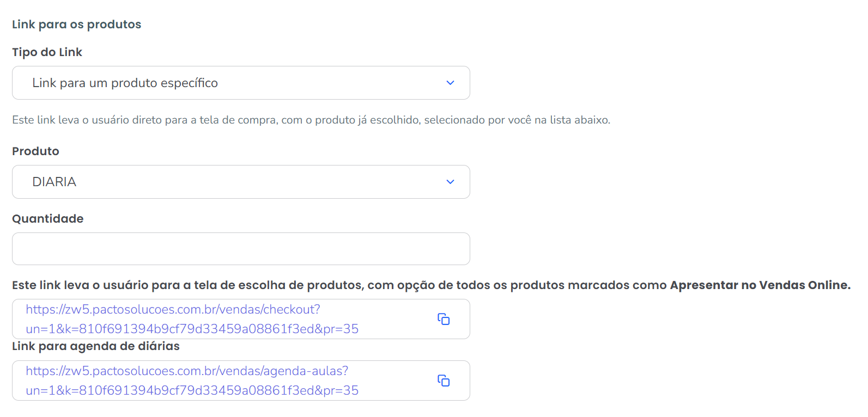Expand the Tipo do Link chevron arrow
The height and width of the screenshot is (417, 868).
(x=450, y=83)
